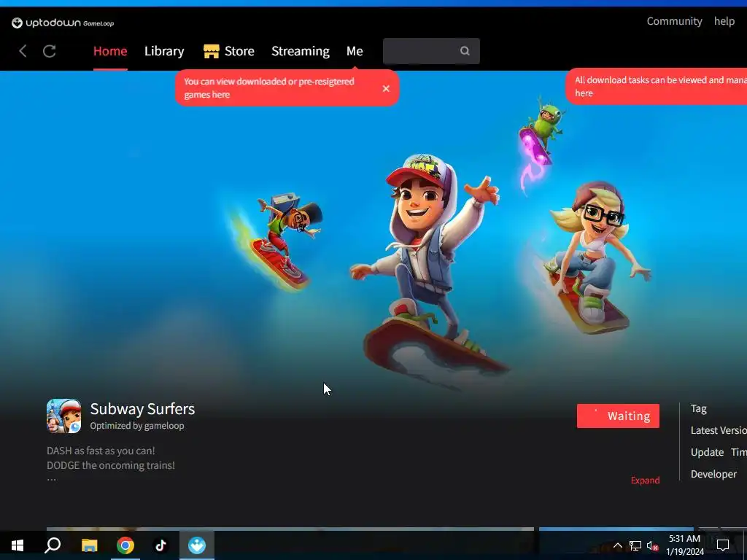Screen dimensions: 747x560
Task: Click the GameLoop taskbar icon
Action: coord(197,545)
